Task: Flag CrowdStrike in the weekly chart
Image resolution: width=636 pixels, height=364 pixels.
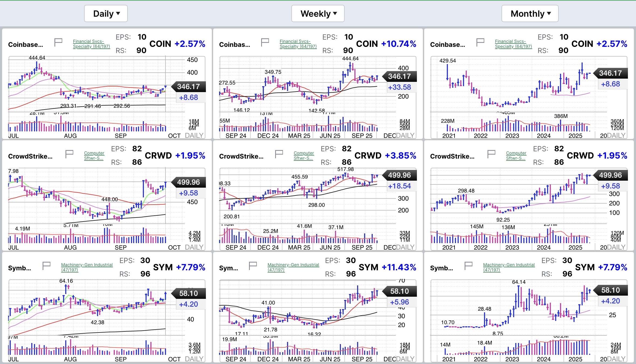Action: 279,154
